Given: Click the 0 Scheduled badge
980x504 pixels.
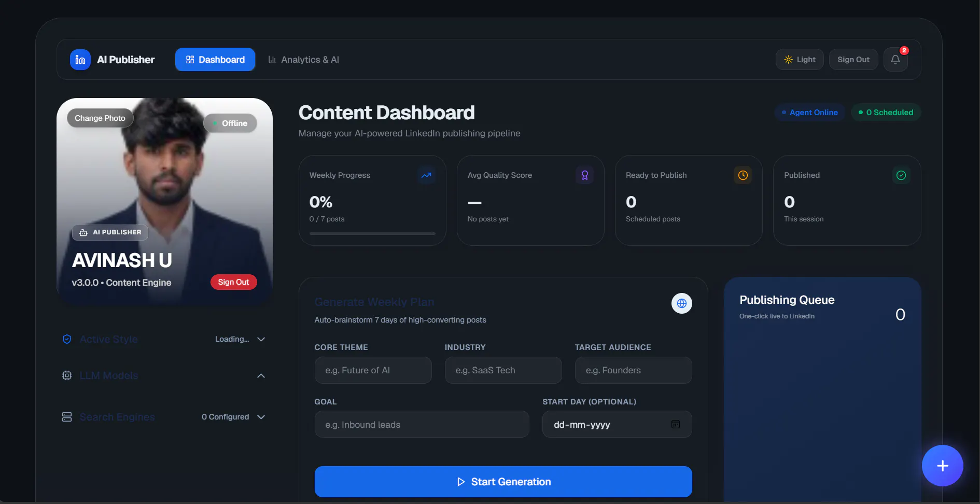Looking at the screenshot, I should [886, 113].
